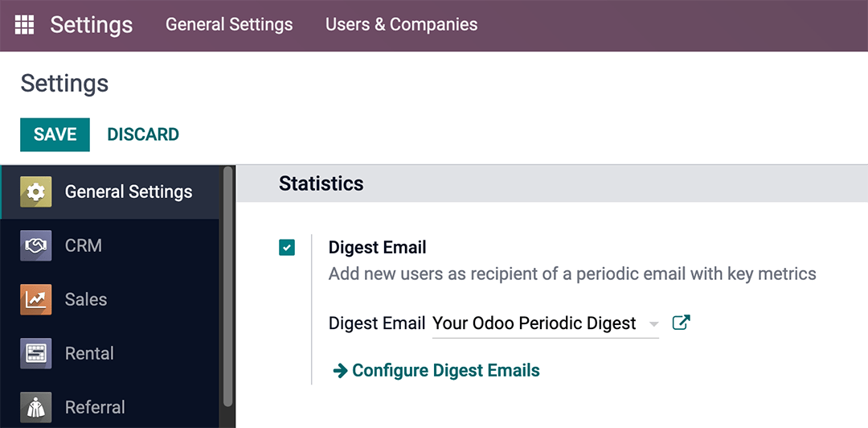Screen dimensions: 868x428
Task: Select CRM label in the sidebar
Action: click(x=84, y=245)
